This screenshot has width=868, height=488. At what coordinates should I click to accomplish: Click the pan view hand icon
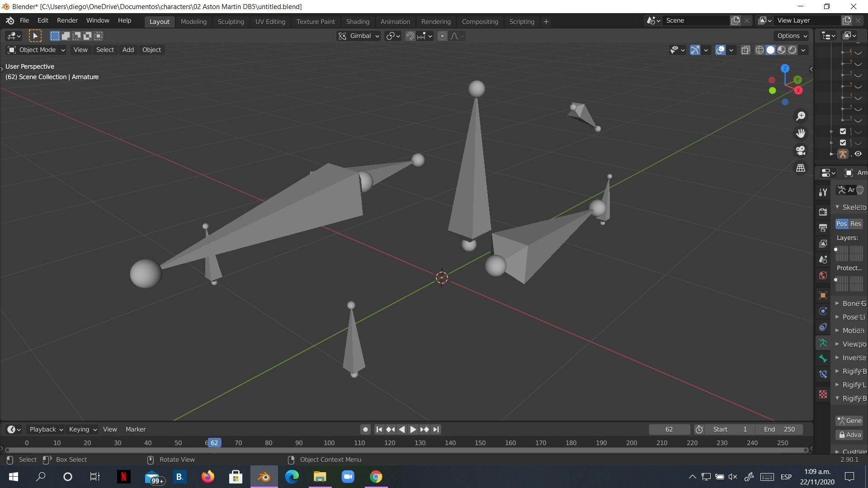pyautogui.click(x=801, y=133)
